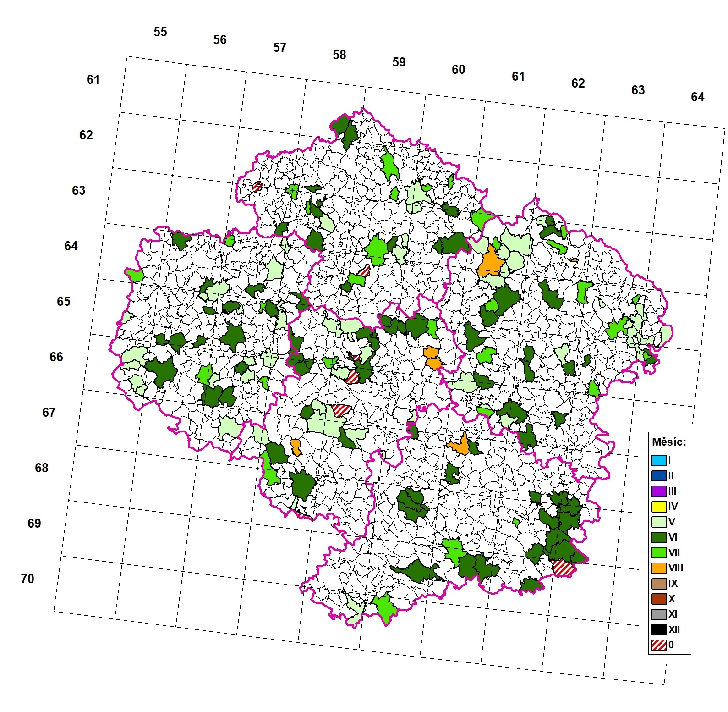Click the legend label "XI"
Image resolution: width=728 pixels, height=712 pixels.
point(673,614)
